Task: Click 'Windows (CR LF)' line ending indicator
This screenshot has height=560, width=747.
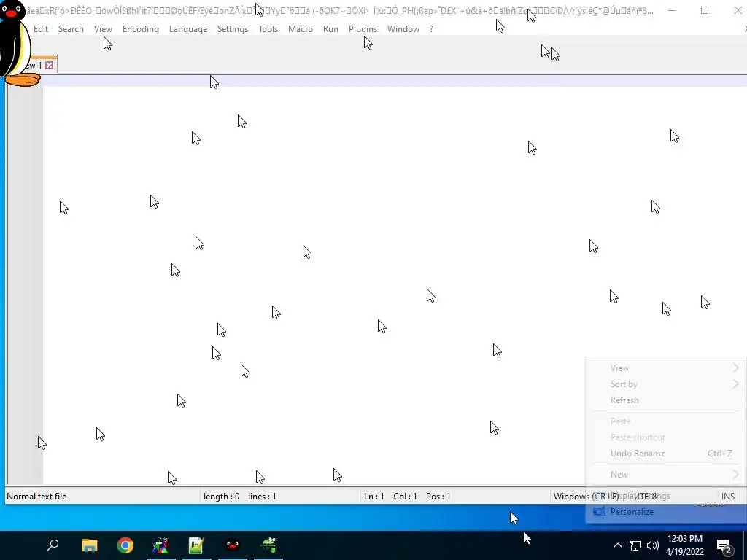Action: pos(586,496)
